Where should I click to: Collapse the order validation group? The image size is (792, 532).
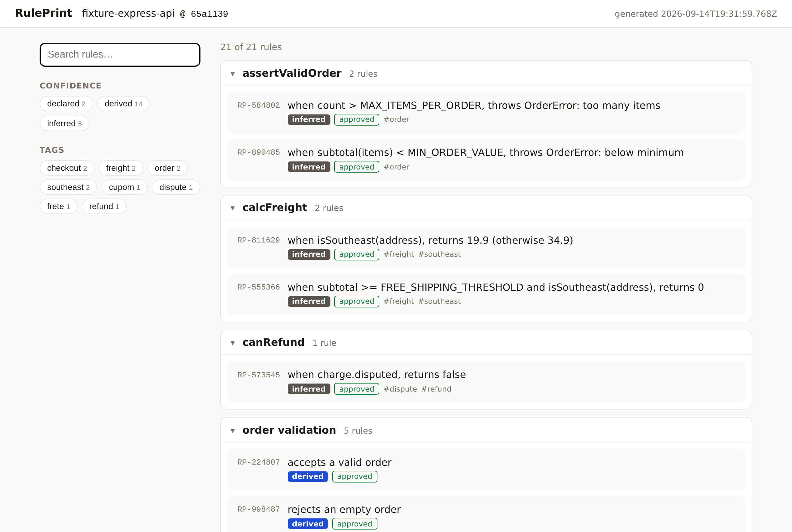click(x=233, y=431)
